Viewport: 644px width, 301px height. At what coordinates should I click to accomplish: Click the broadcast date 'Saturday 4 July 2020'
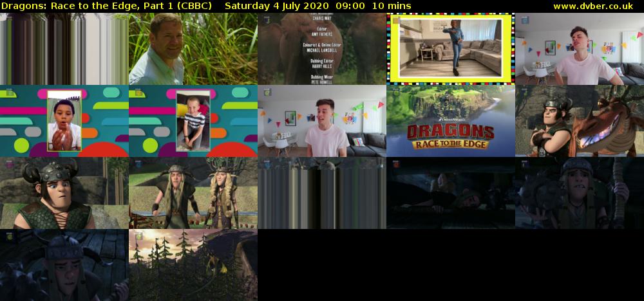point(277,6)
